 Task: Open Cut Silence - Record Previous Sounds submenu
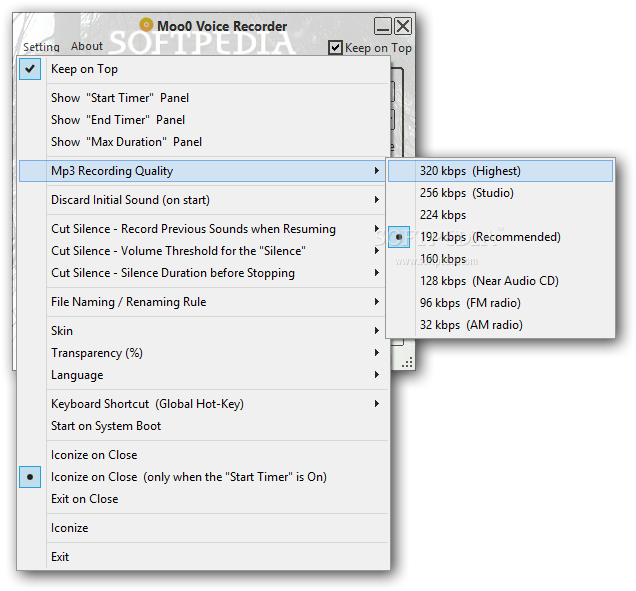(x=204, y=229)
